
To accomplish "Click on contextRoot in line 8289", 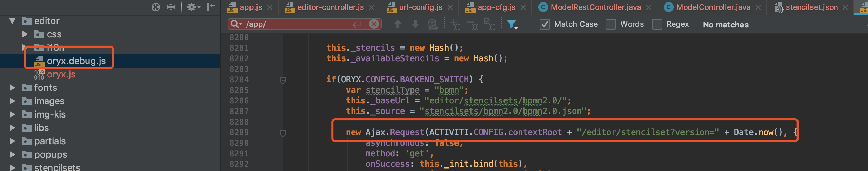I will coord(535,132).
